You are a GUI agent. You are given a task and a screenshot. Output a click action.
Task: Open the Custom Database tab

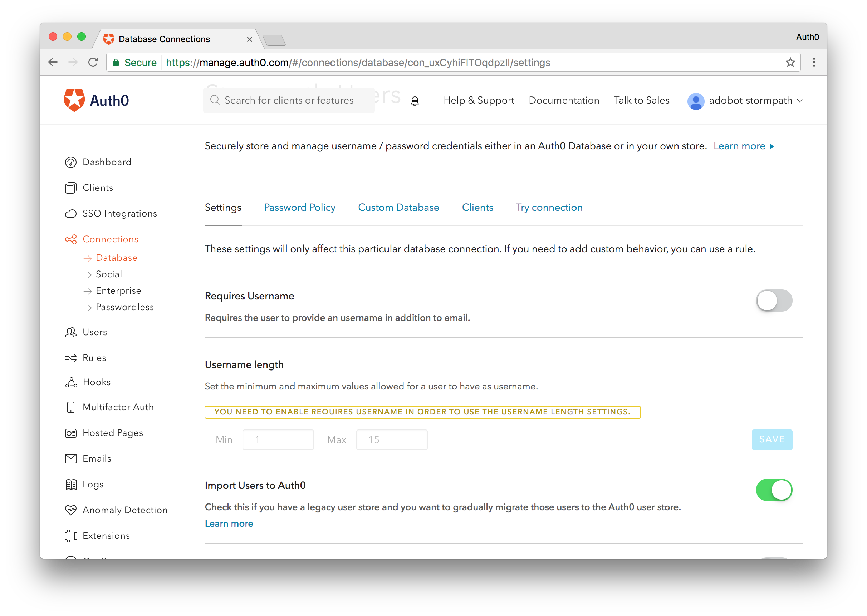click(398, 208)
